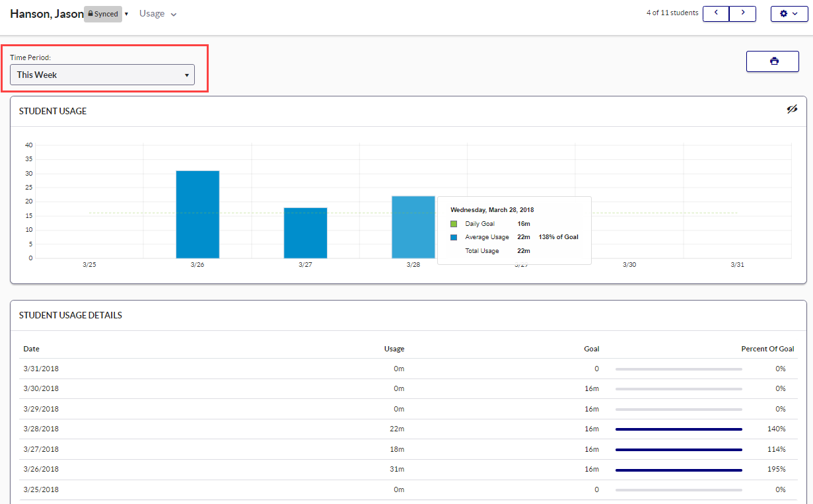This screenshot has width=813, height=504.
Task: Click the 3/26 usage bar
Action: [x=197, y=214]
